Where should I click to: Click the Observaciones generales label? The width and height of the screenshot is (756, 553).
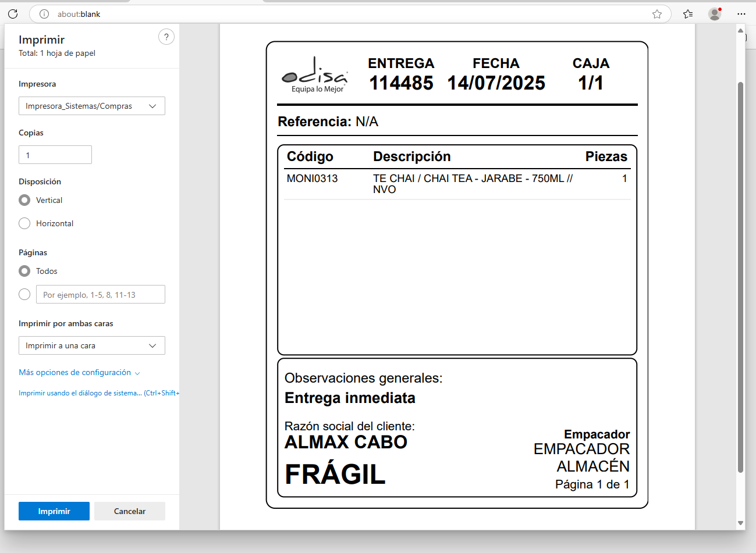[363, 378]
